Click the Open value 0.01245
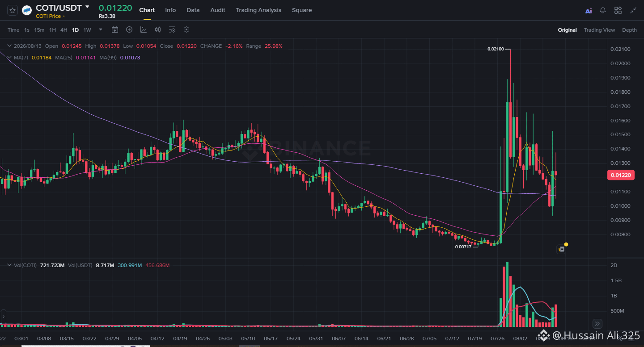This screenshot has width=644, height=347. tap(72, 46)
